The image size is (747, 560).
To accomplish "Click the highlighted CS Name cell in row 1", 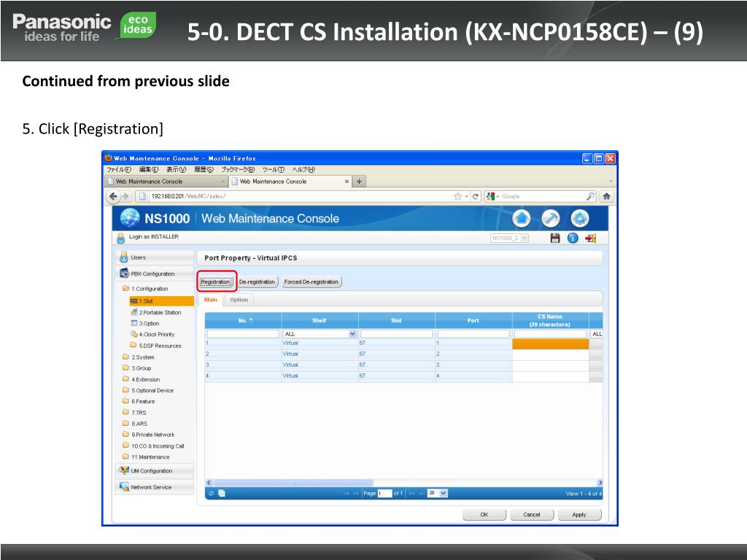I will pyautogui.click(x=550, y=344).
